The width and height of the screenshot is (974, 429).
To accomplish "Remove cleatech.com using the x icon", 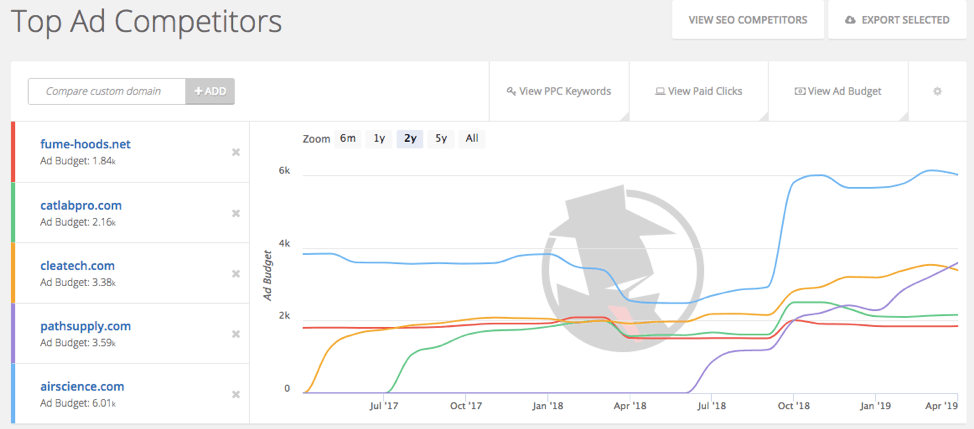I will (236, 274).
